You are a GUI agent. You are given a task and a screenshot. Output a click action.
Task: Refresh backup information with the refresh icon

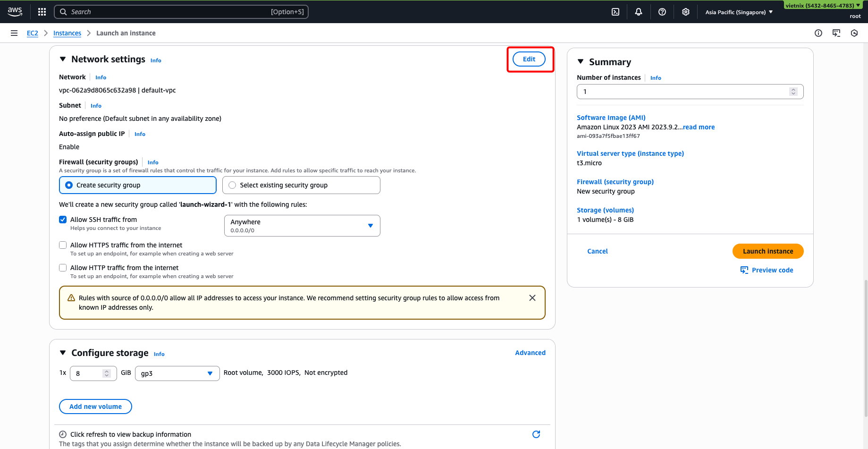point(536,434)
